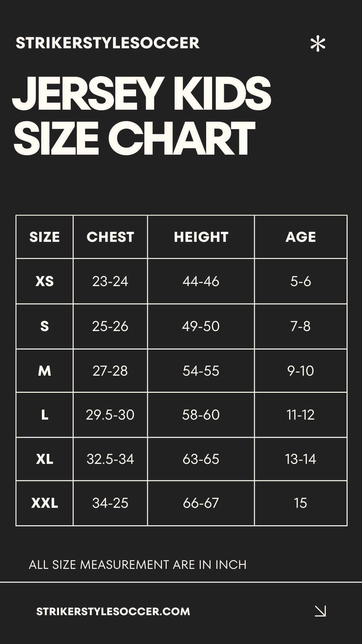
Task: Click the M size row label
Action: point(45,371)
